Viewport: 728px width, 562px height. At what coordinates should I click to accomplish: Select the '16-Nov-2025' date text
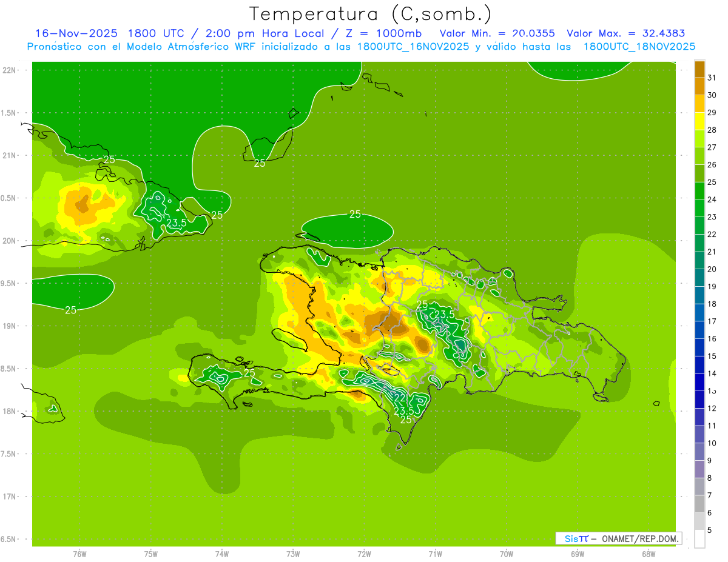[76, 33]
